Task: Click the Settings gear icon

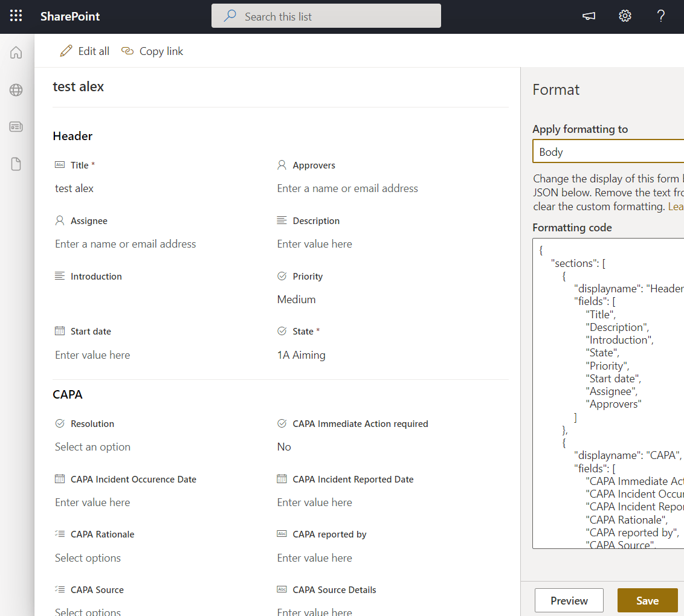Action: tap(624, 16)
